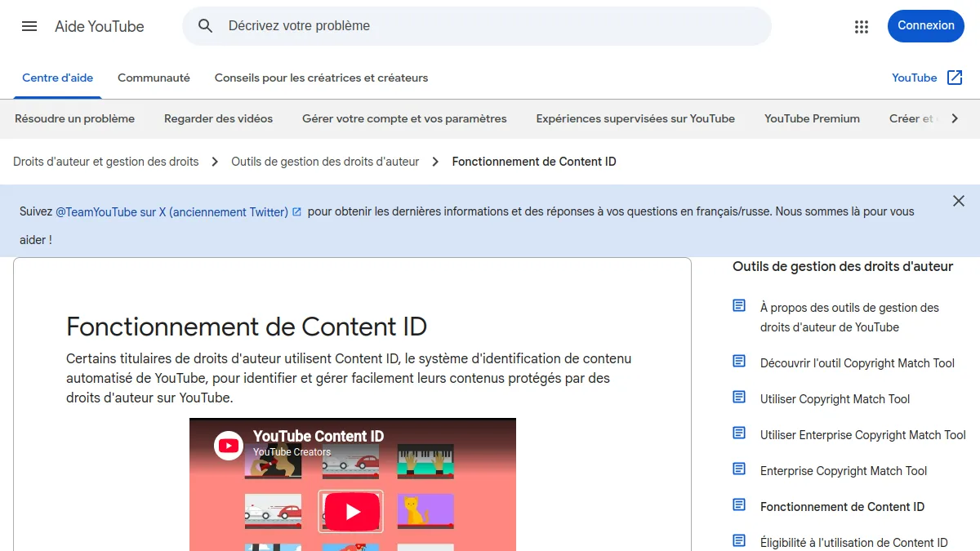Click the Décrivez votre problème search field
Viewport: 980px width, 551px height.
(477, 26)
